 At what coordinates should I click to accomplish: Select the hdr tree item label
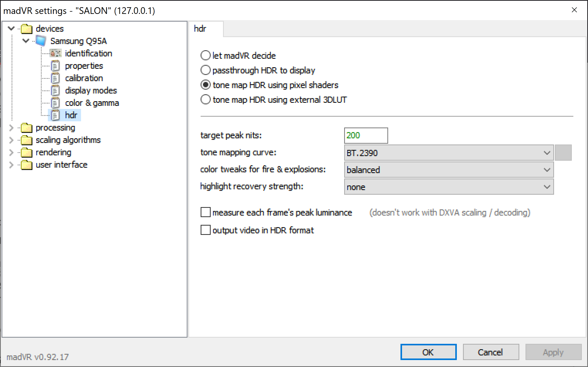click(x=71, y=115)
